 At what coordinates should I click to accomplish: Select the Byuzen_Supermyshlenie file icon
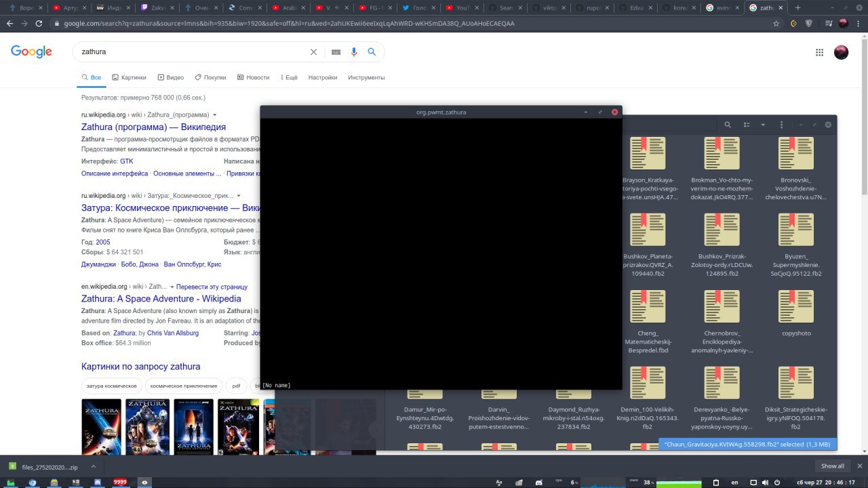click(x=795, y=230)
